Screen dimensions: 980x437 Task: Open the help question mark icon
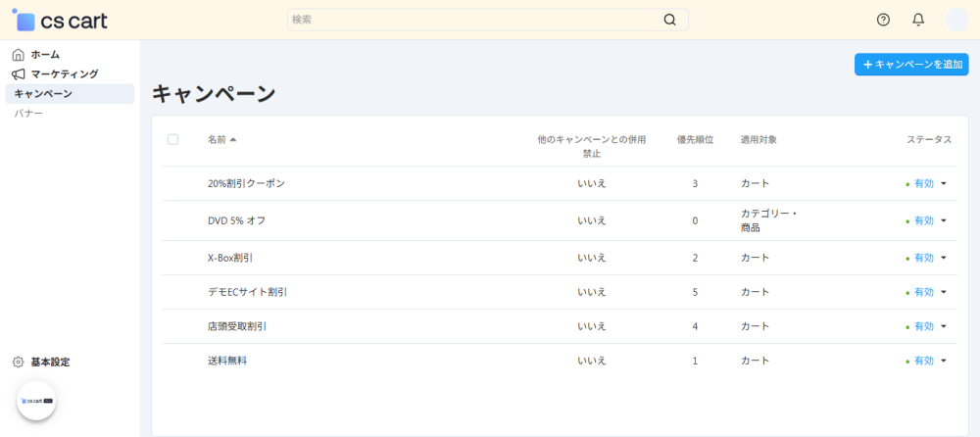pos(883,20)
